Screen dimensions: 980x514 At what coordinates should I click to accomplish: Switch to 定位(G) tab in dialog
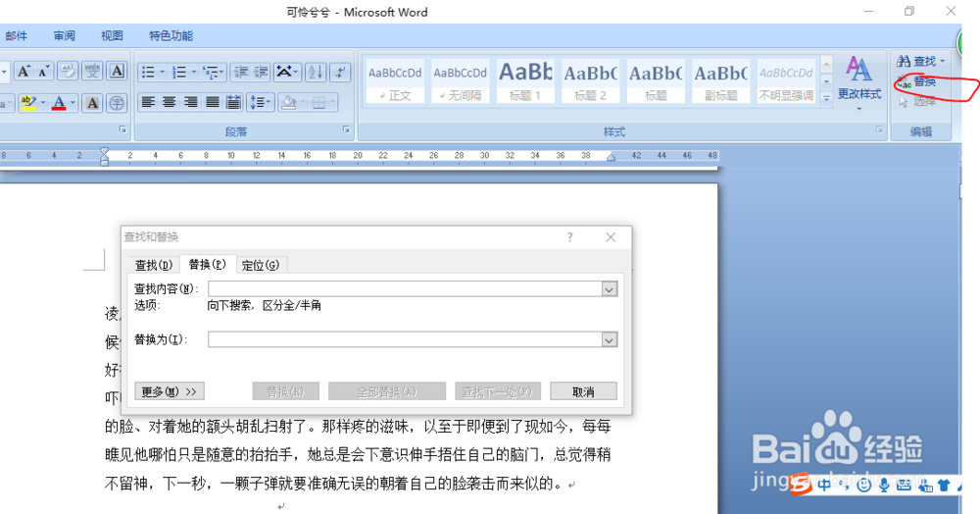tap(261, 265)
